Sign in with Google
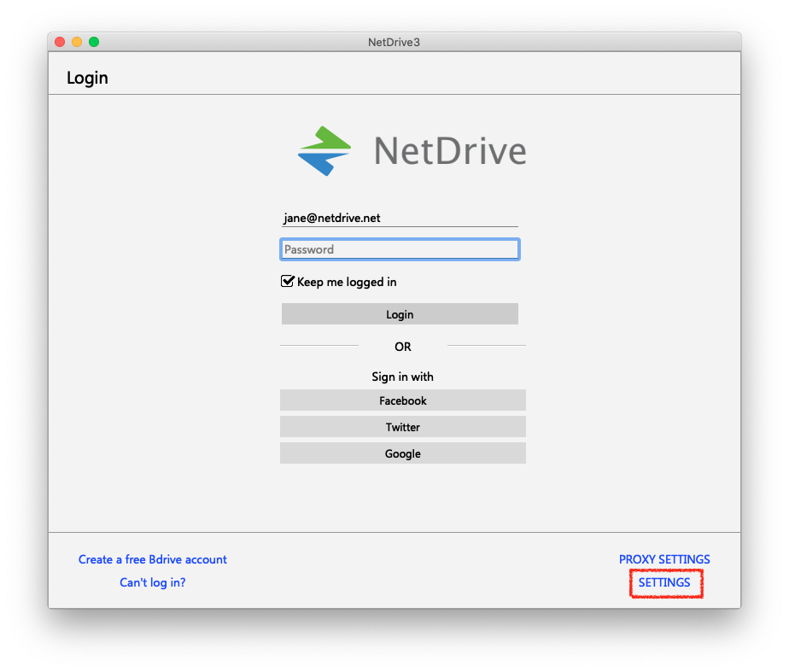The image size is (789, 672). tap(402, 453)
